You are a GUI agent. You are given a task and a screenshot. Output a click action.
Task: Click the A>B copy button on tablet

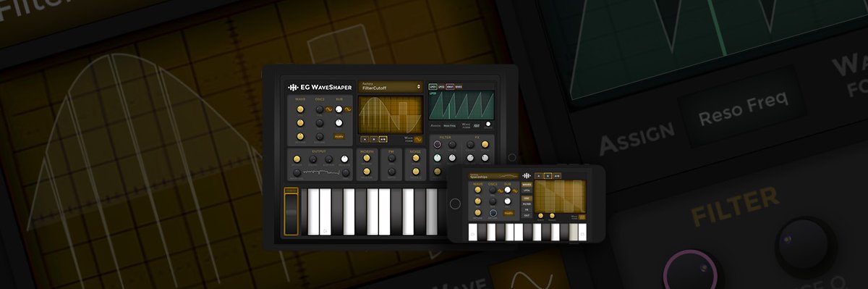(x=383, y=139)
